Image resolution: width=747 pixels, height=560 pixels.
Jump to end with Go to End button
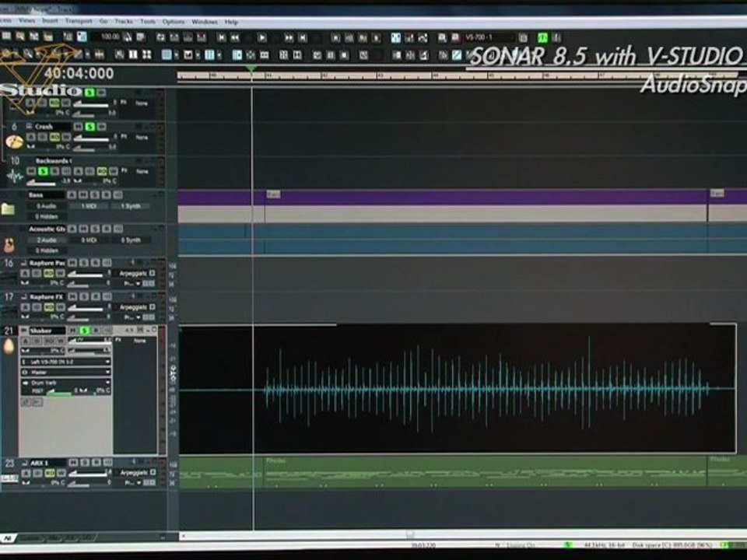[x=303, y=37]
